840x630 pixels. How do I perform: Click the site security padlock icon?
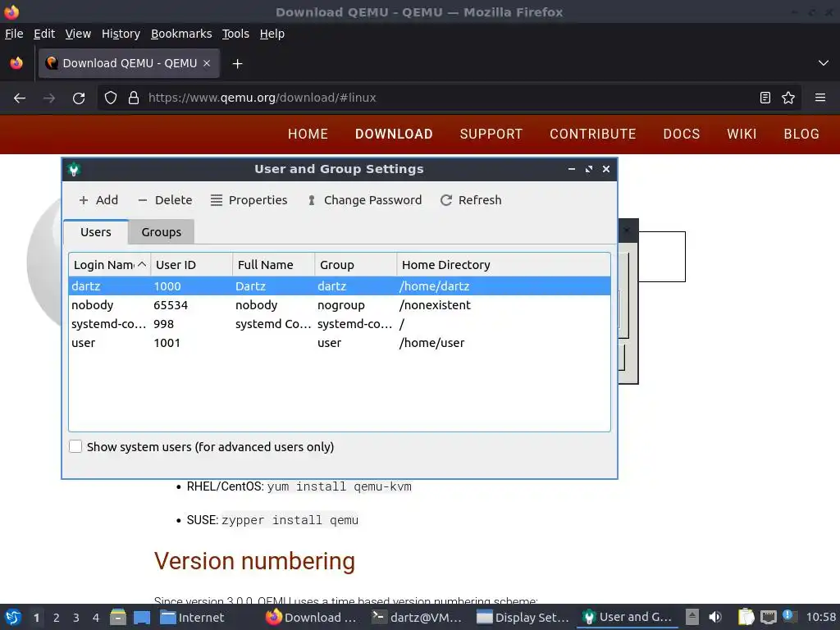(134, 98)
